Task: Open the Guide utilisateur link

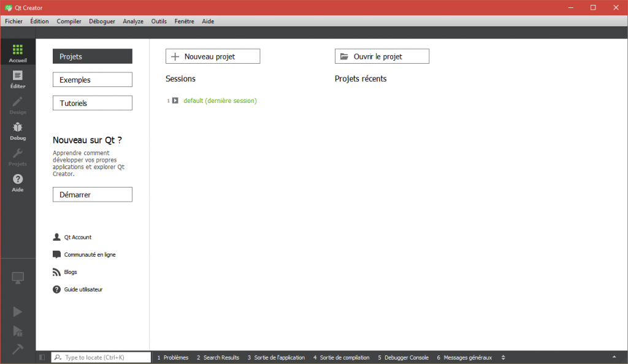Action: coord(83,289)
